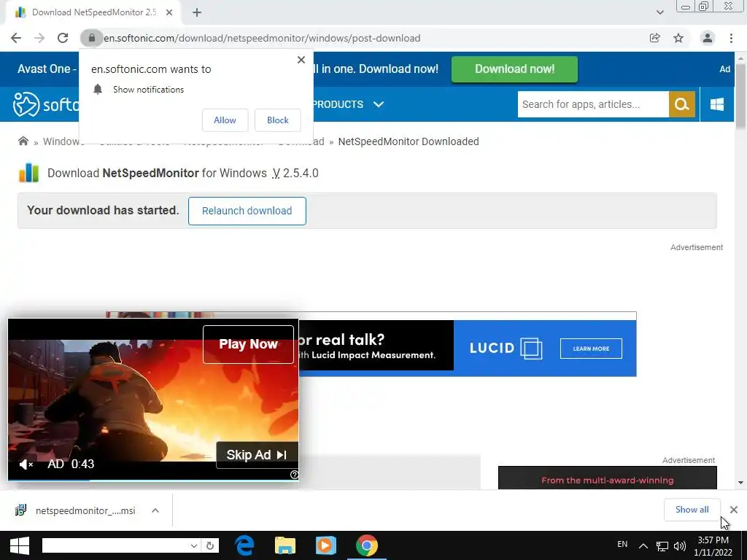Open the Windows breadcrumb link
The height and width of the screenshot is (560, 747).
pos(63,141)
